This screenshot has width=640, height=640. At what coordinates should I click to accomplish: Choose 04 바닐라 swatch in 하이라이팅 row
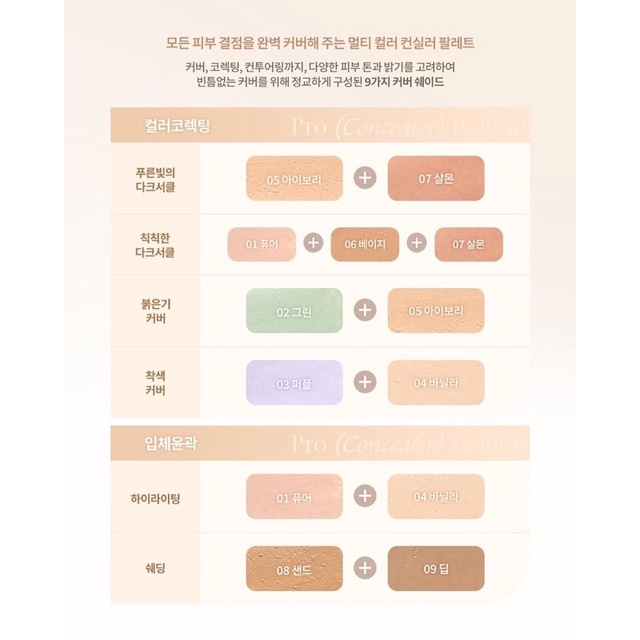435,496
